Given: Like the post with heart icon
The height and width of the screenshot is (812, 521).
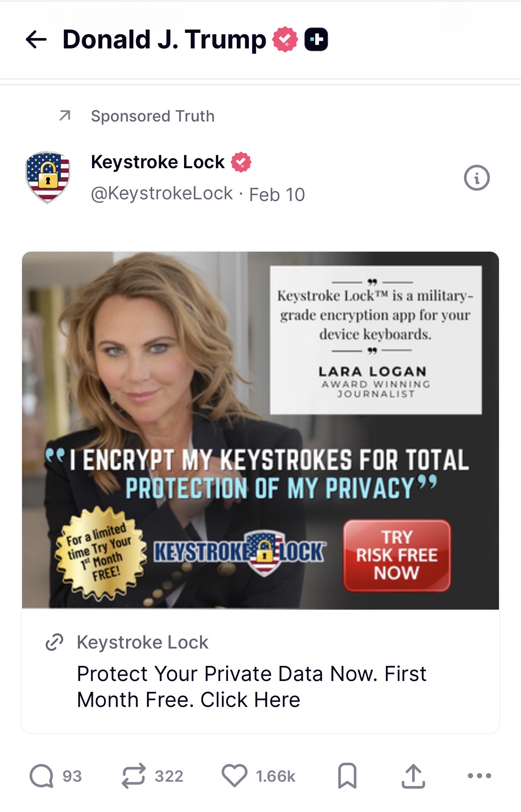Looking at the screenshot, I should pyautogui.click(x=235, y=776).
